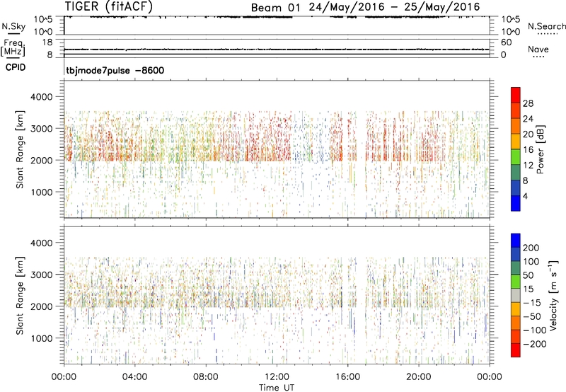The height and width of the screenshot is (392, 566).
Task: Click the "12:00" time tick label
Action: click(x=277, y=377)
